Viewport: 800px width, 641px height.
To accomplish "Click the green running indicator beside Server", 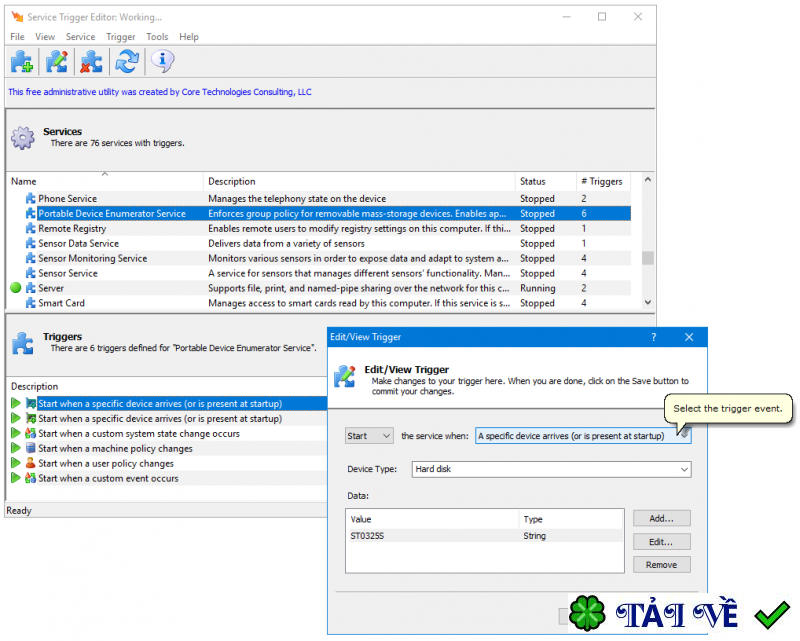I will [16, 288].
